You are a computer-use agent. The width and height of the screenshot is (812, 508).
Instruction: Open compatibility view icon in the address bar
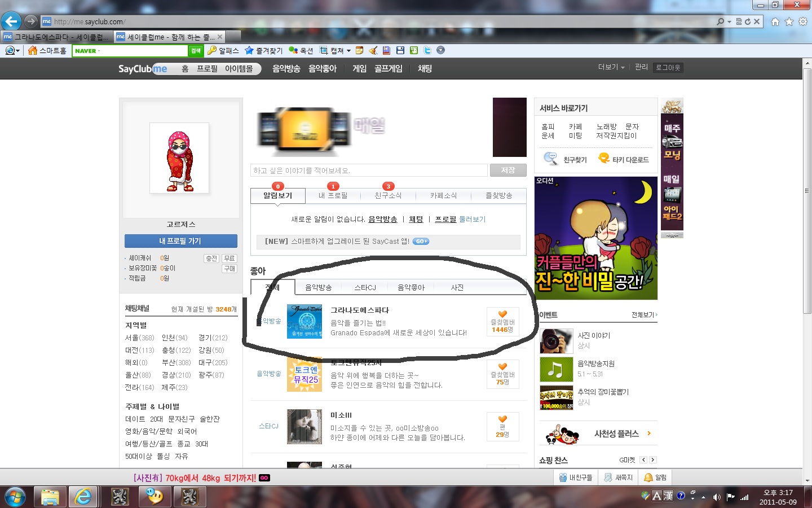coord(738,21)
